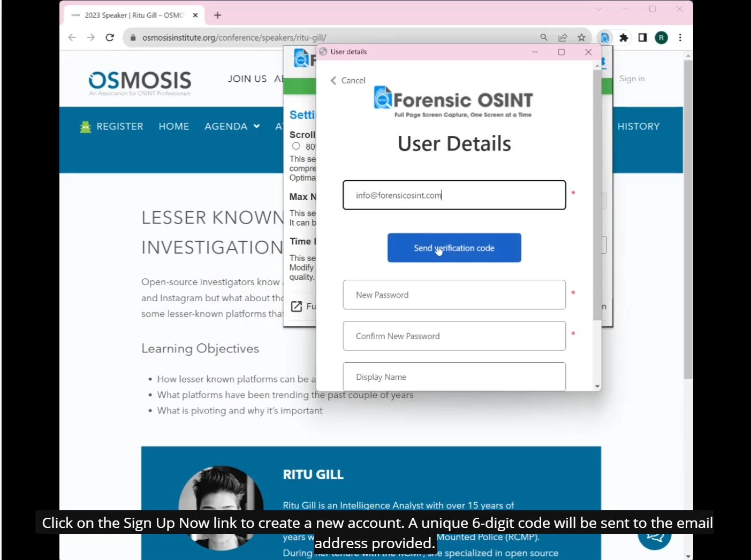Click the Forensic OSINT logo in dialog

(453, 101)
